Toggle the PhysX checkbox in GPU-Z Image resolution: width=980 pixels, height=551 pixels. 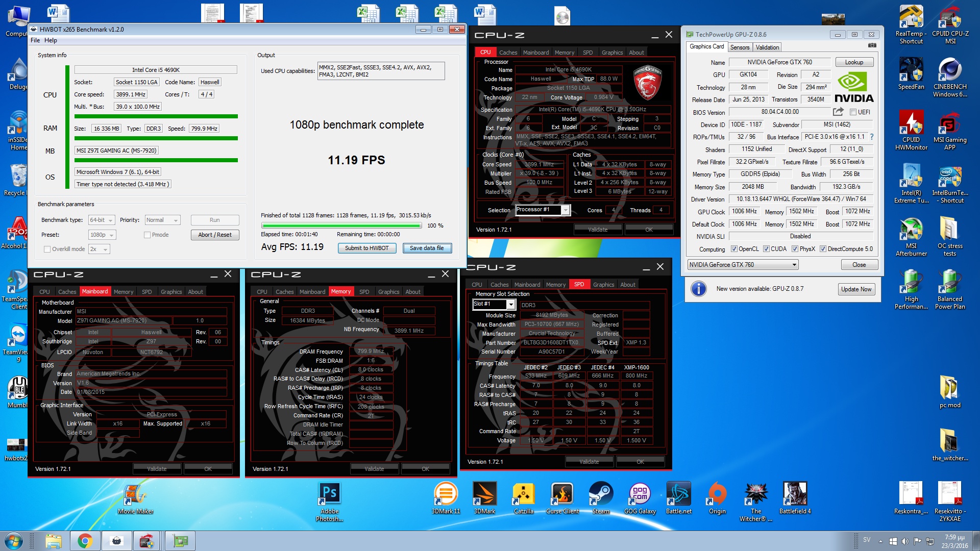(795, 249)
